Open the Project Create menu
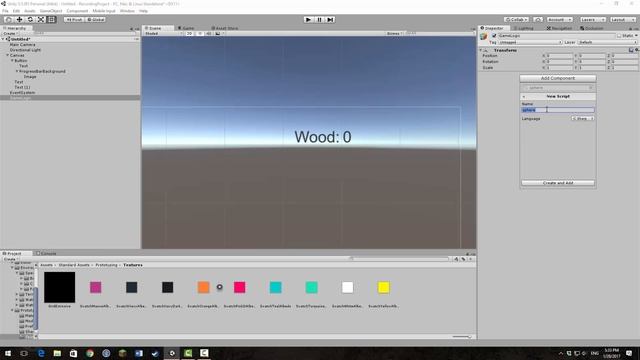 coord(10,259)
